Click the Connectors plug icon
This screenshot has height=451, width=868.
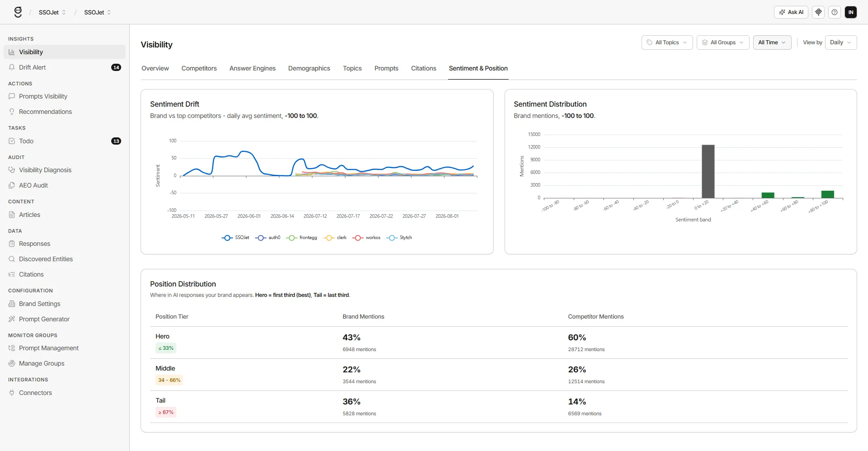click(12, 393)
